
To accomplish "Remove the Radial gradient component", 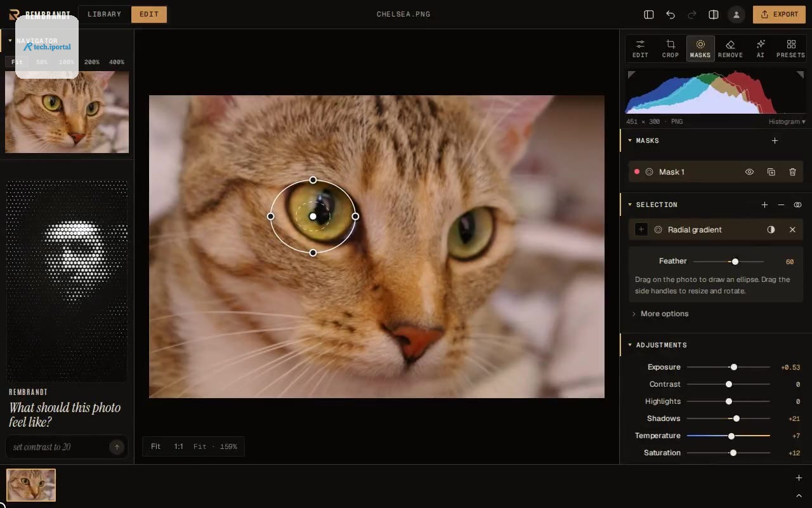I will click(792, 230).
